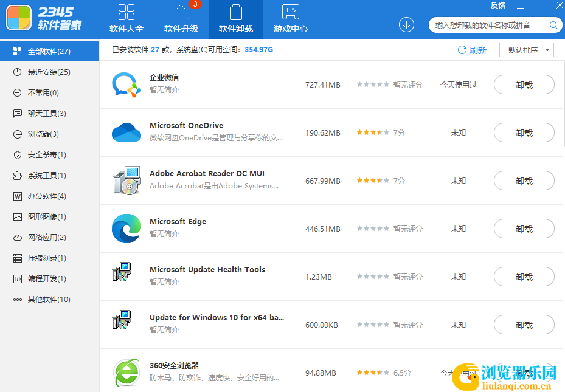
Task: Open the 游戏中心 tab
Action: pos(291,19)
